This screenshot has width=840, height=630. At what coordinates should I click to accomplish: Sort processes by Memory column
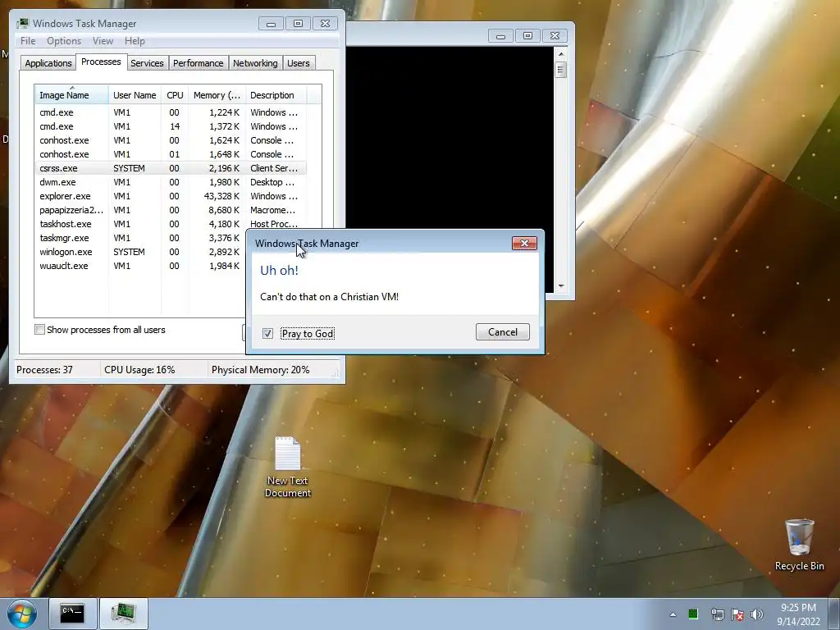tap(217, 95)
